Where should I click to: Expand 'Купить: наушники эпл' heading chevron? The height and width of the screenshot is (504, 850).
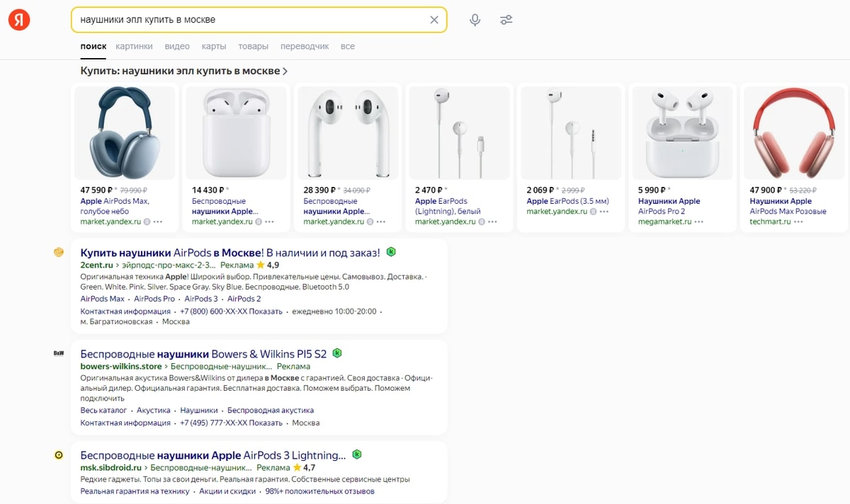(285, 71)
